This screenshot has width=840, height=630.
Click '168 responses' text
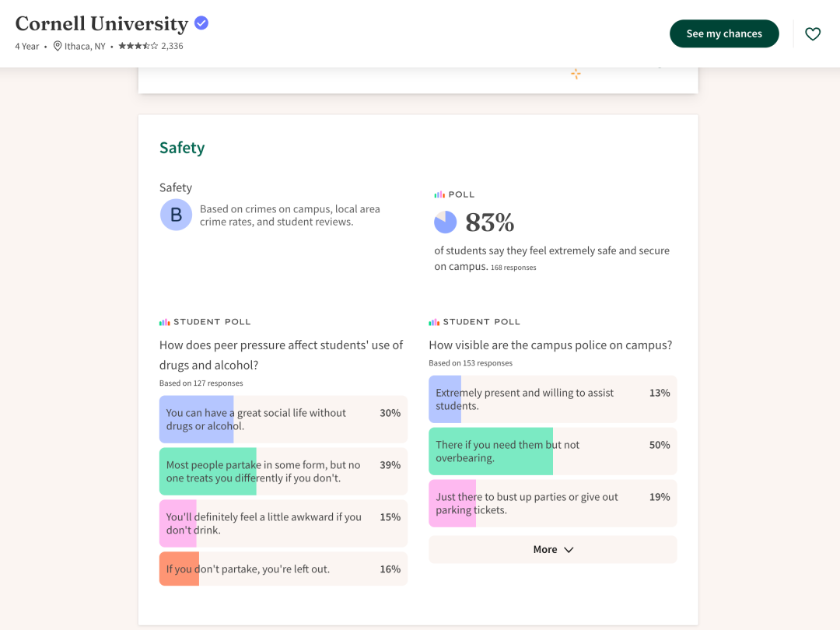[513, 268]
